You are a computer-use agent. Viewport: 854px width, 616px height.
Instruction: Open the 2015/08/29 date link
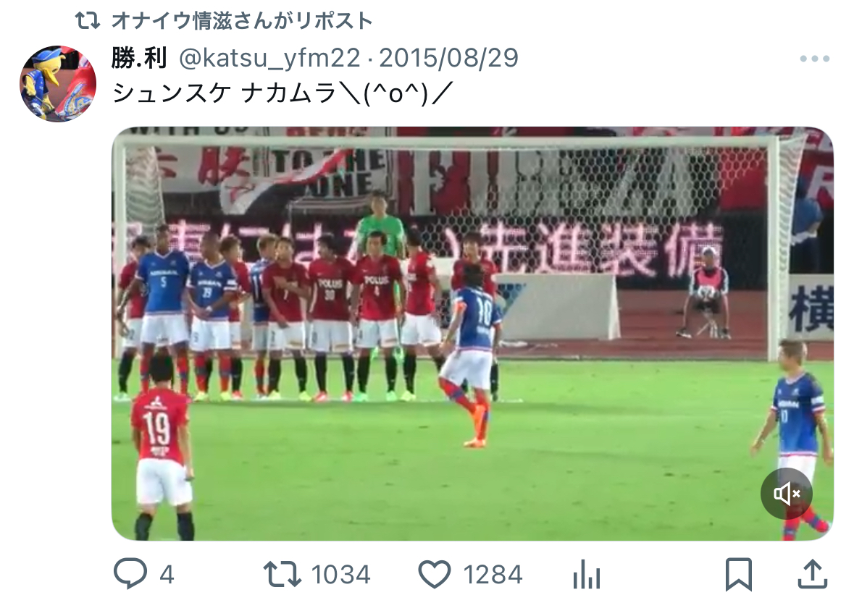pos(449,58)
